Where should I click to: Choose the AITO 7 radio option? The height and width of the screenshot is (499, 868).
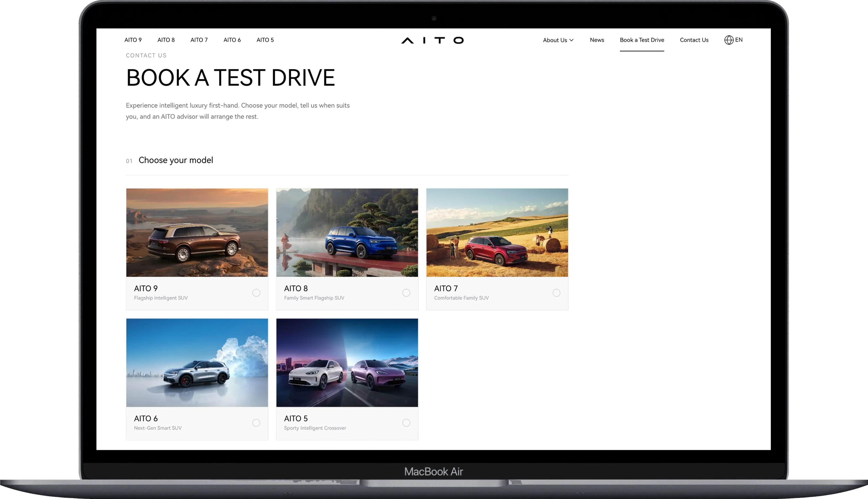(556, 293)
